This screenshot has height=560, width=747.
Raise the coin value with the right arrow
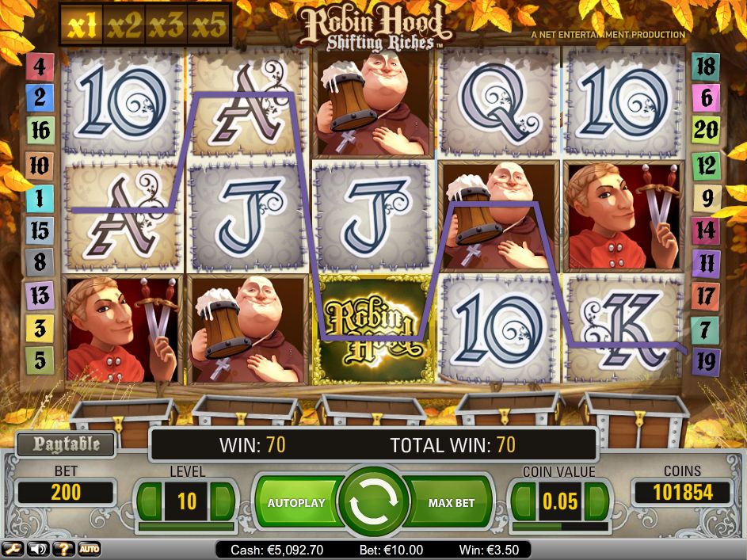[596, 501]
